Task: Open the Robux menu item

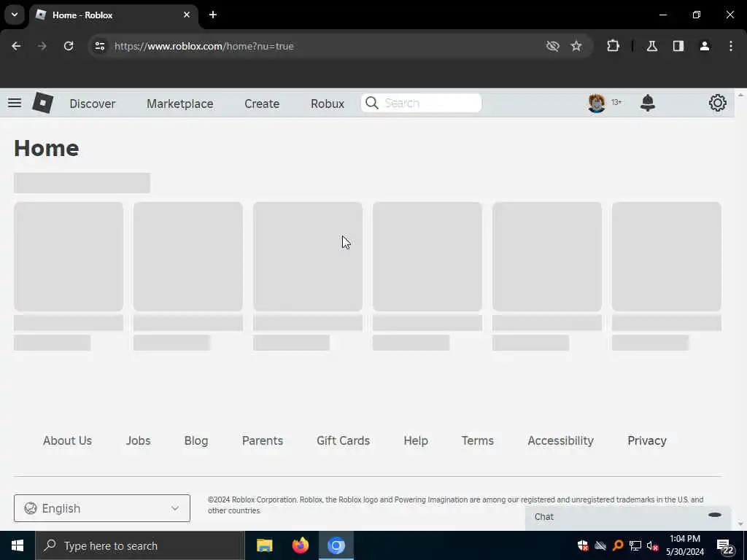Action: click(328, 104)
